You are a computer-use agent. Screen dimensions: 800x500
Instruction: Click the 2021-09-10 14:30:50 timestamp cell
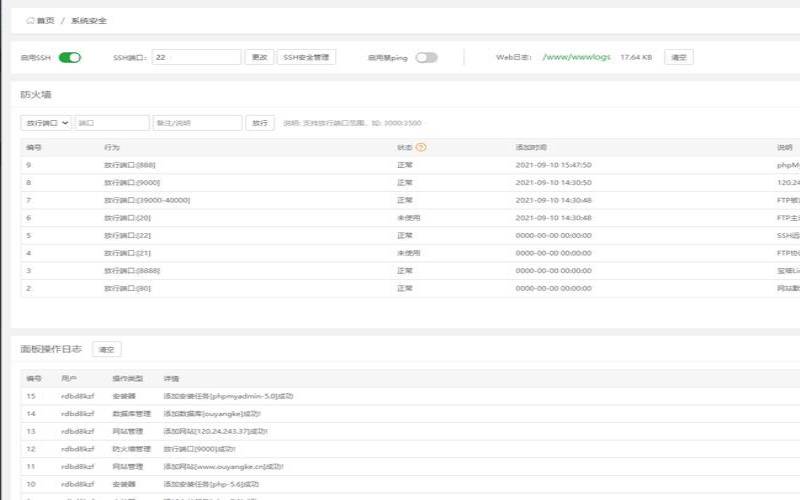[x=554, y=183]
